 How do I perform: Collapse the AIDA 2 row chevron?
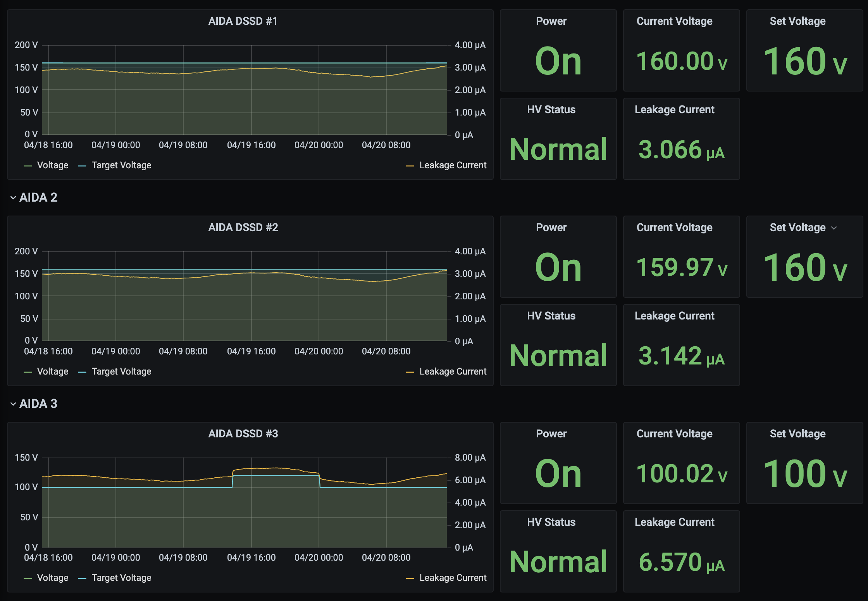13,198
